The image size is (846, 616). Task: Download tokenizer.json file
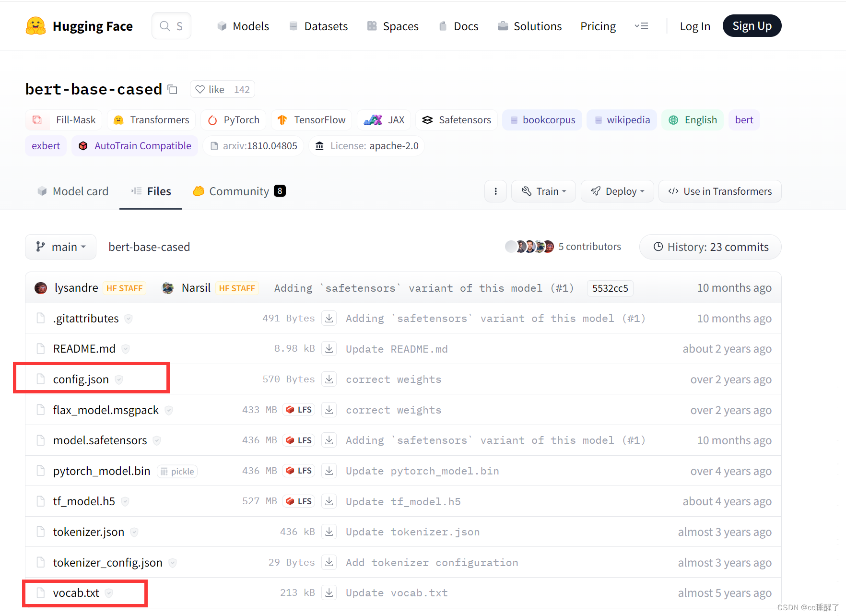pos(329,532)
